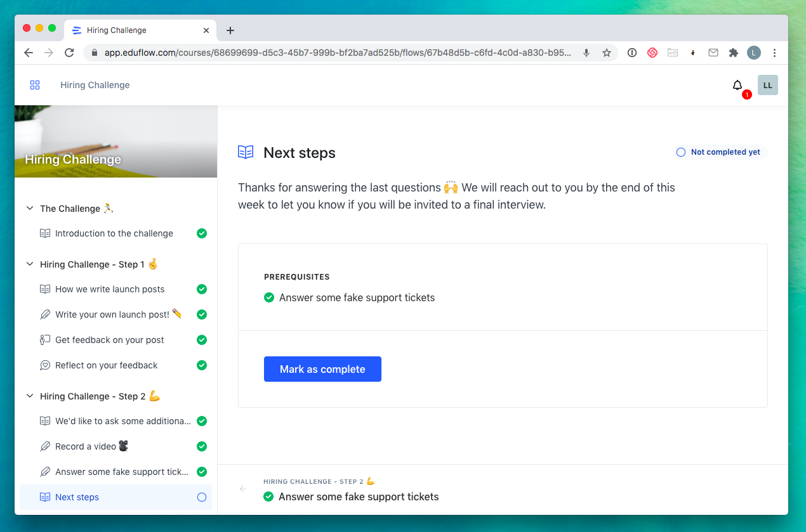This screenshot has height=532, width=806.
Task: Go to previous activity Answer some fake support tickets
Action: [x=359, y=496]
